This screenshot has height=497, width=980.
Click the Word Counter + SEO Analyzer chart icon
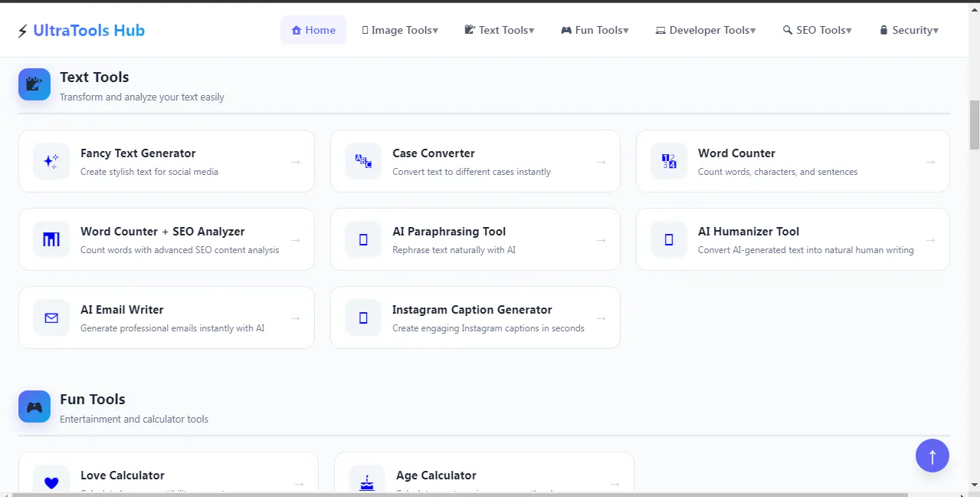point(51,239)
